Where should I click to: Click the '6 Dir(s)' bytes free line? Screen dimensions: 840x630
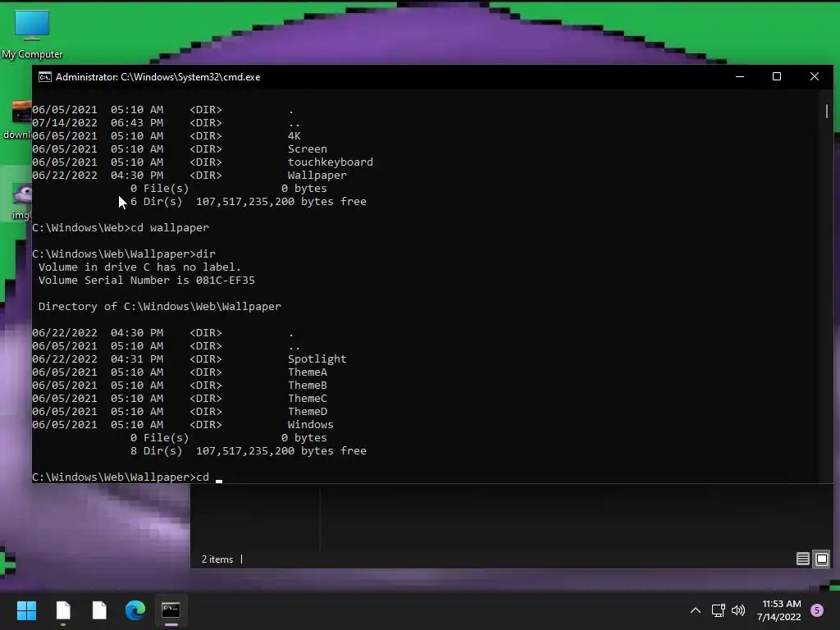(249, 202)
